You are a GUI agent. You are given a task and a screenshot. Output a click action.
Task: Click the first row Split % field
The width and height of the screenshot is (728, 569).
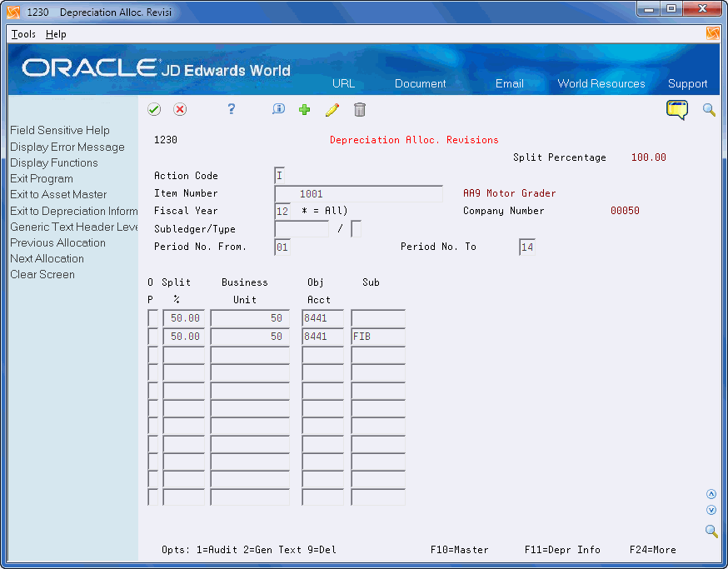click(184, 318)
